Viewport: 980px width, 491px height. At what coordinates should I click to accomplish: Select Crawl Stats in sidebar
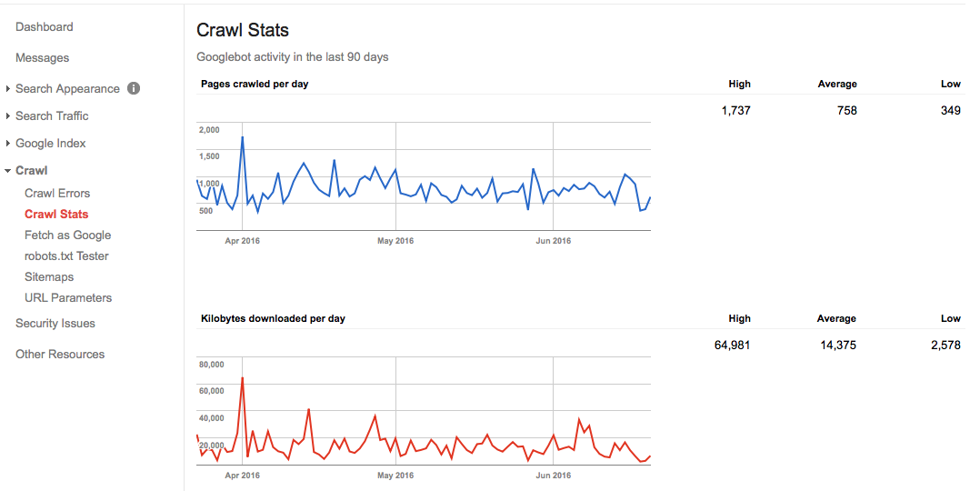point(56,214)
